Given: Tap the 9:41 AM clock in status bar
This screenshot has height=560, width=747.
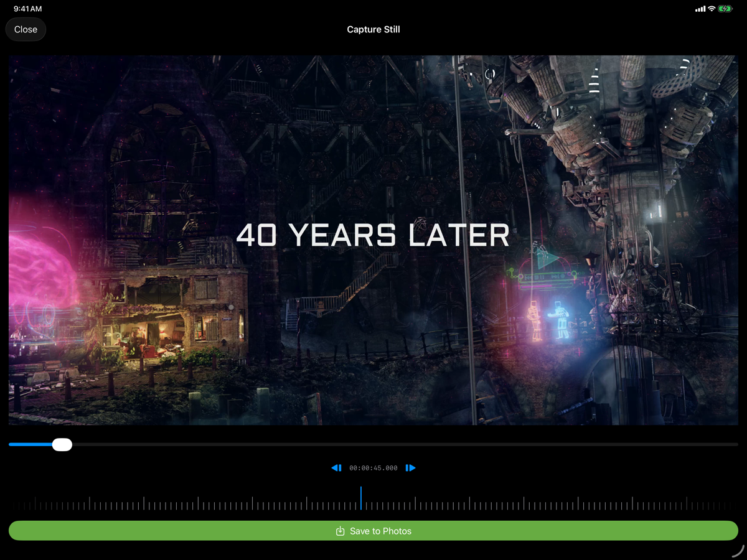Looking at the screenshot, I should [28, 9].
